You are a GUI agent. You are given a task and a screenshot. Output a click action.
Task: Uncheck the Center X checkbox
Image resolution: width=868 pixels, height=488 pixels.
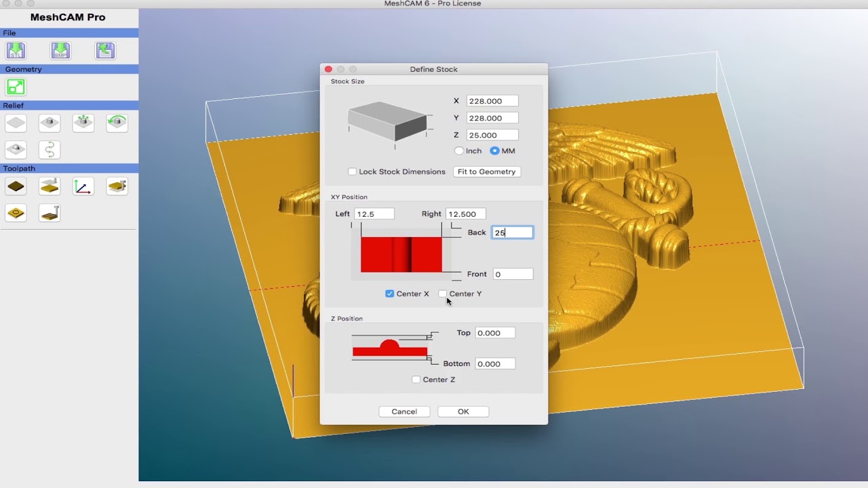389,293
